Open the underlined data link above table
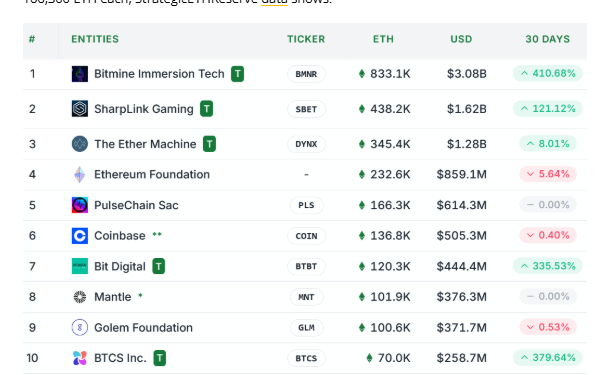 274,2
